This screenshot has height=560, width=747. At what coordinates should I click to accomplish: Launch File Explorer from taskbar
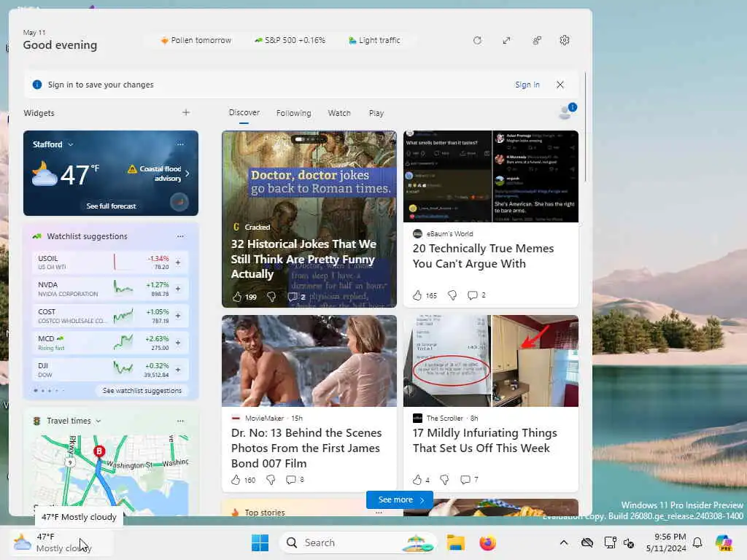pos(455,542)
